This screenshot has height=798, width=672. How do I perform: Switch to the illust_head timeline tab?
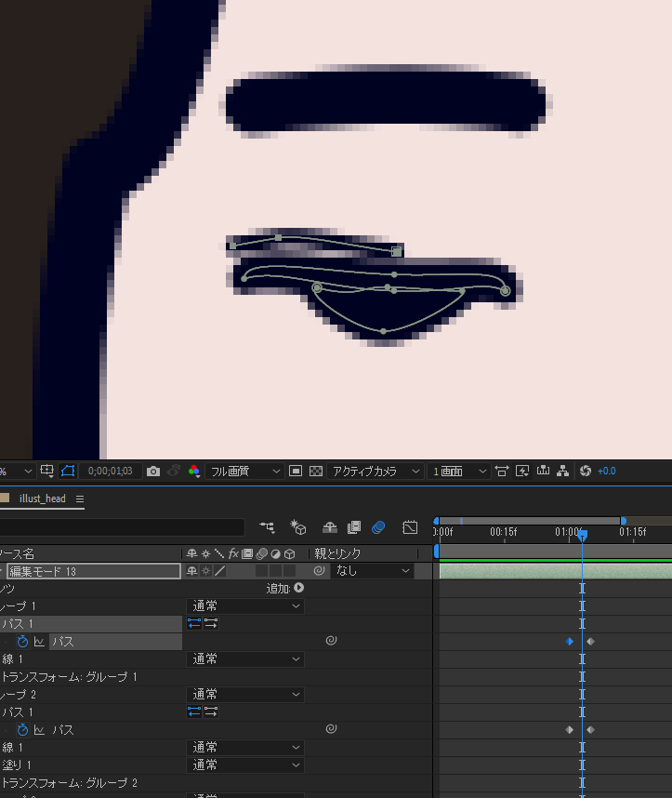click(x=43, y=499)
